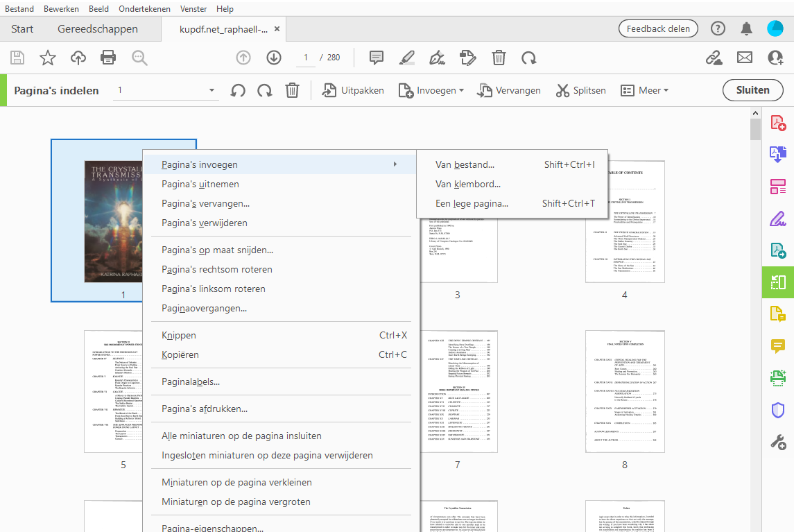
Task: Open the Comment tool with speech bubble icon
Action: (777, 346)
